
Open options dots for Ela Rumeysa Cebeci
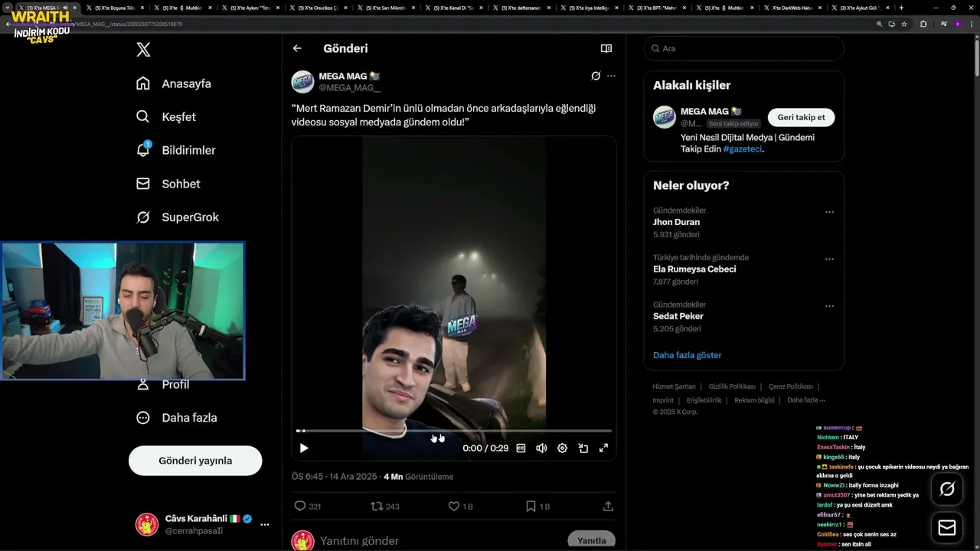click(829, 259)
